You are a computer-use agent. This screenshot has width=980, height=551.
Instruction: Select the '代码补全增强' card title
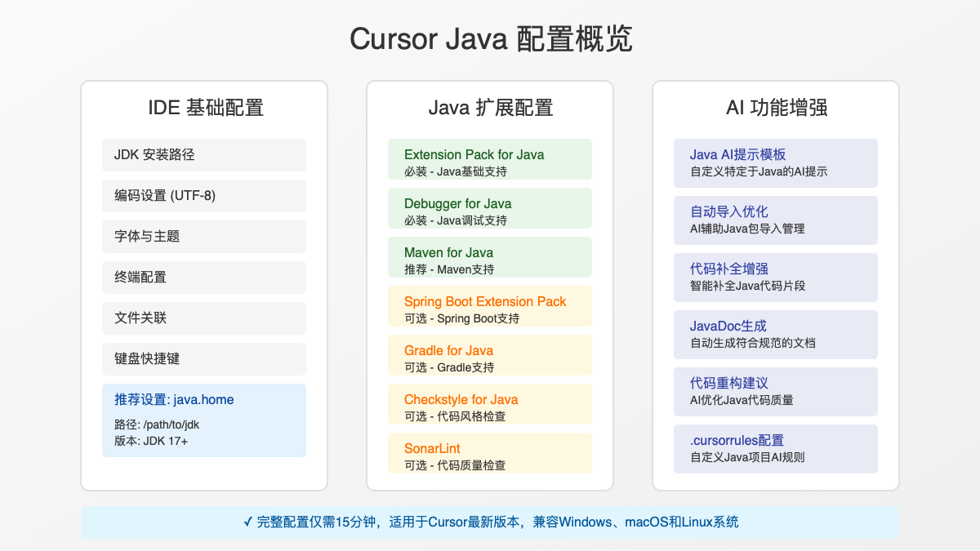point(729,269)
